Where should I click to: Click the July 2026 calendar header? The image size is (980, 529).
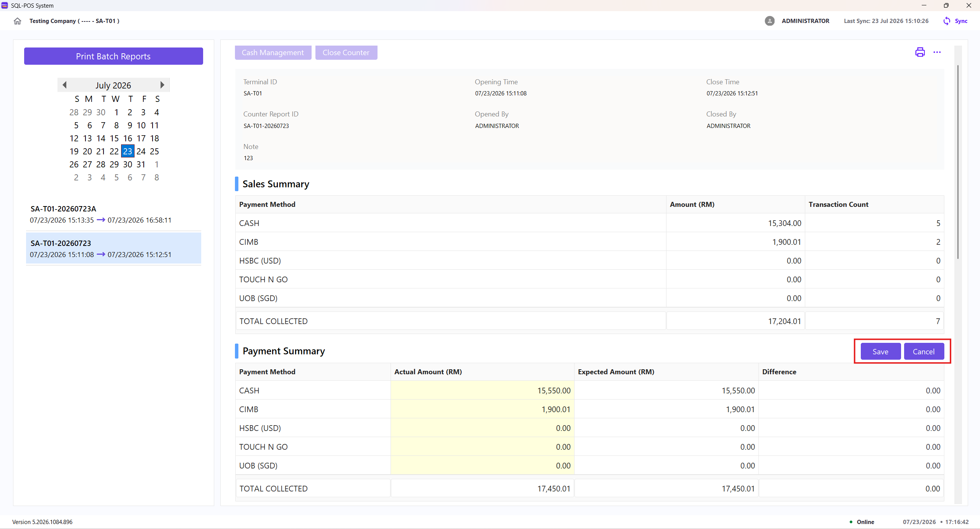[113, 85]
